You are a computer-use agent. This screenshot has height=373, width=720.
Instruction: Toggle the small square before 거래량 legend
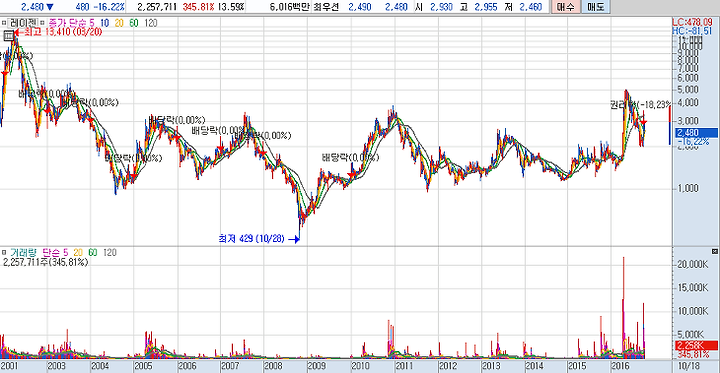(3, 252)
